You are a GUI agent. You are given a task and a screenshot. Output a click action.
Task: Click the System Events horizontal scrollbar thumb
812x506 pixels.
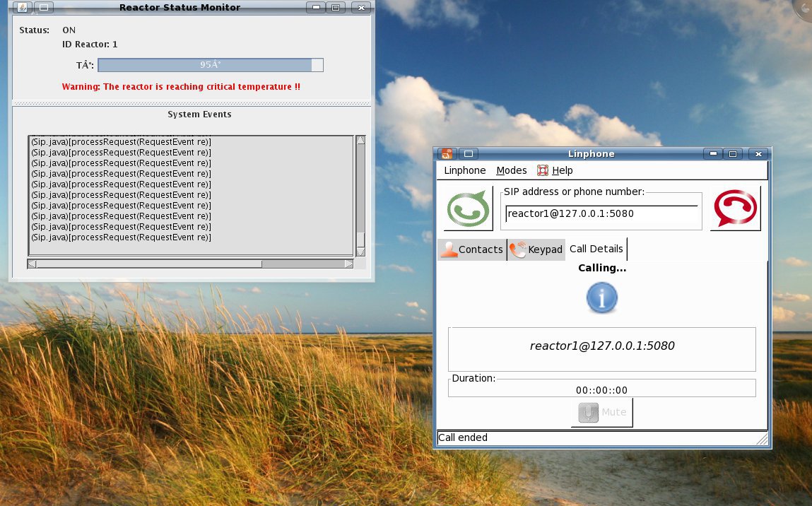tap(149, 264)
